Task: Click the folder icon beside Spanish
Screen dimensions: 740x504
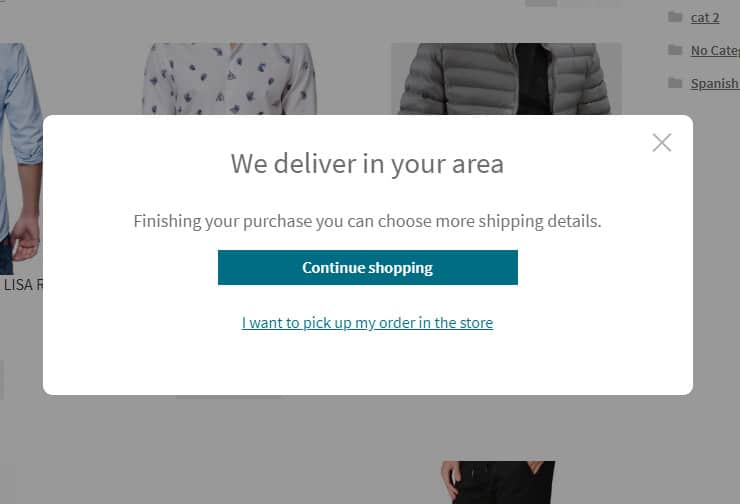Action: click(675, 83)
